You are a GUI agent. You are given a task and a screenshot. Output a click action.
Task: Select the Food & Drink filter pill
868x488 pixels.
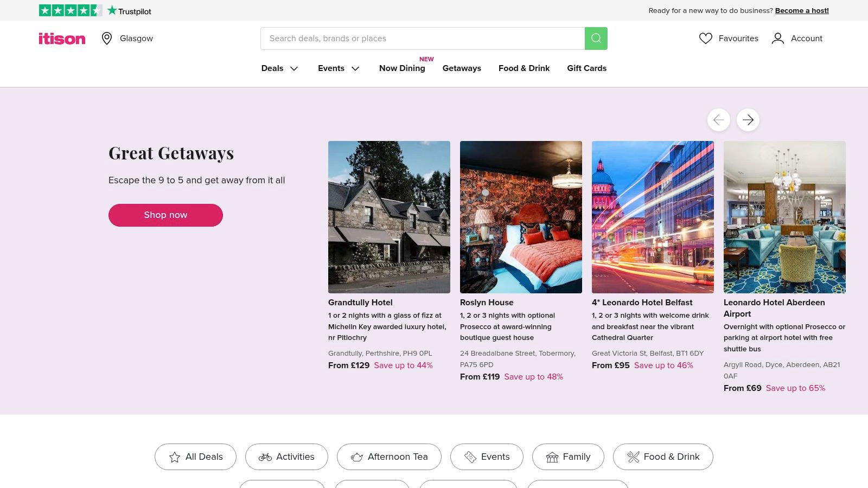(x=663, y=457)
